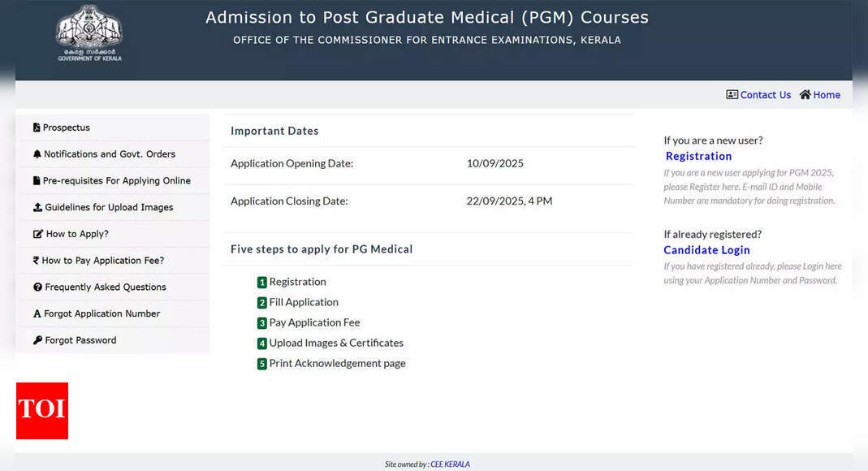This screenshot has height=471, width=868.
Task: Click the green step 1 Registration badge
Action: [x=261, y=283]
